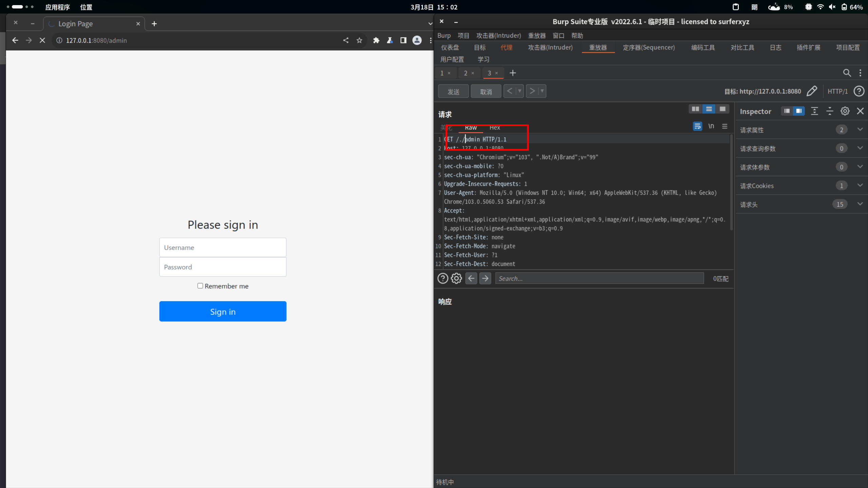Open the 应用程序 menu in top bar

coord(57,7)
